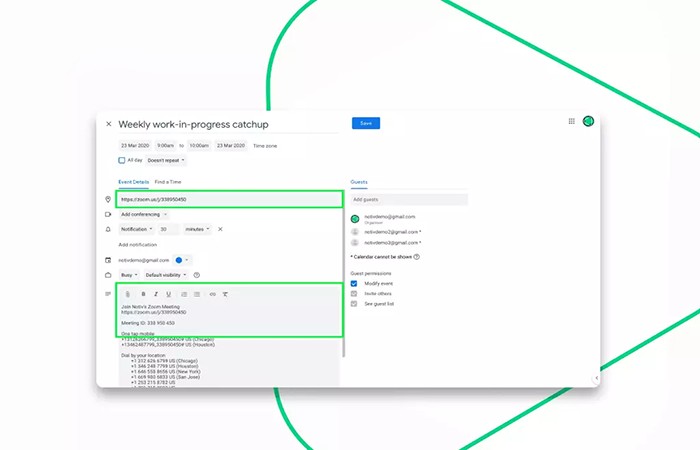This screenshot has width=700, height=450.
Task: Save the event
Action: [366, 123]
